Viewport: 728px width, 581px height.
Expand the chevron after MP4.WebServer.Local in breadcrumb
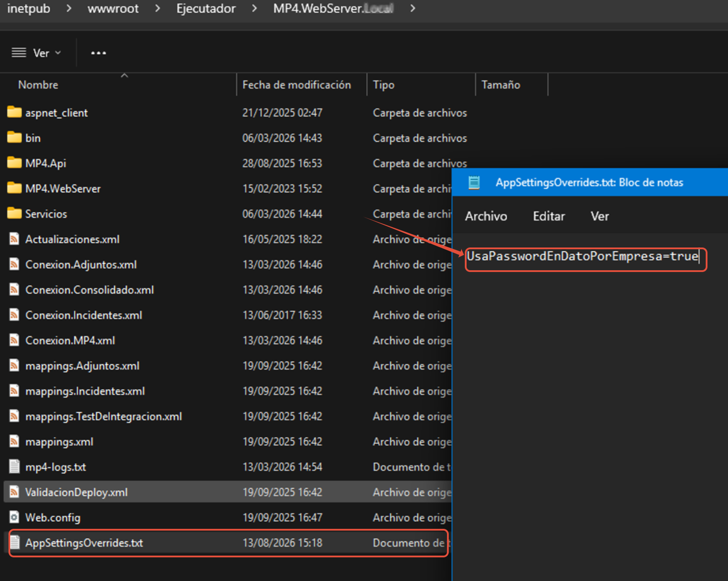click(x=413, y=8)
